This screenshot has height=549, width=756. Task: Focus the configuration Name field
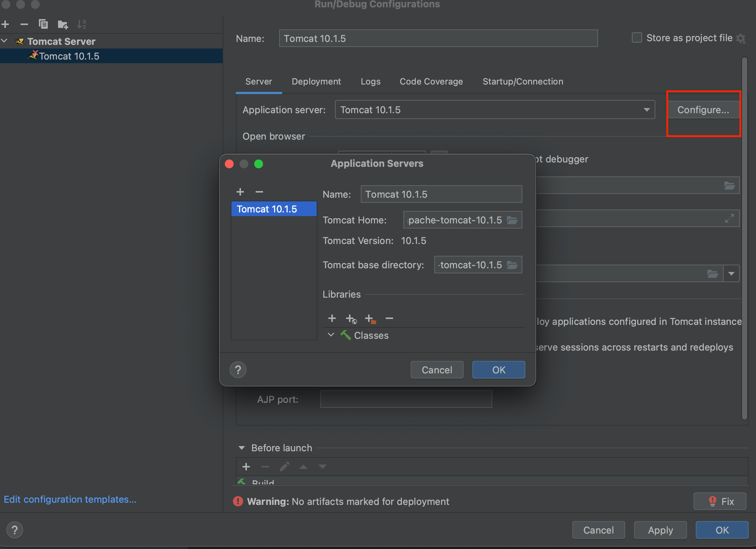(438, 38)
